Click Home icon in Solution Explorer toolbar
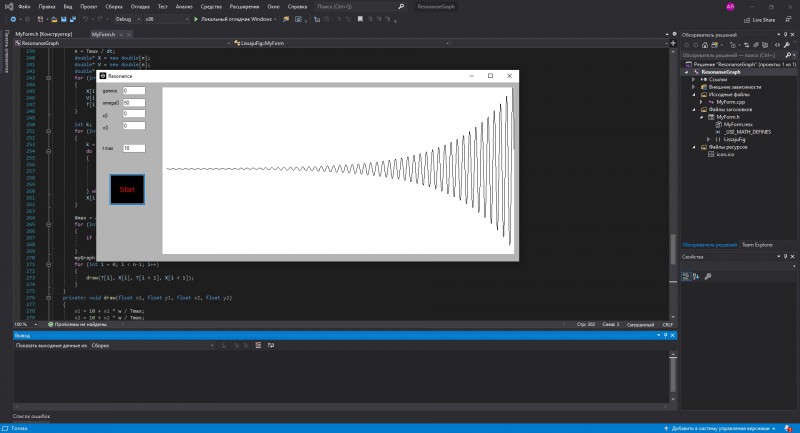The image size is (800, 433). point(705,45)
